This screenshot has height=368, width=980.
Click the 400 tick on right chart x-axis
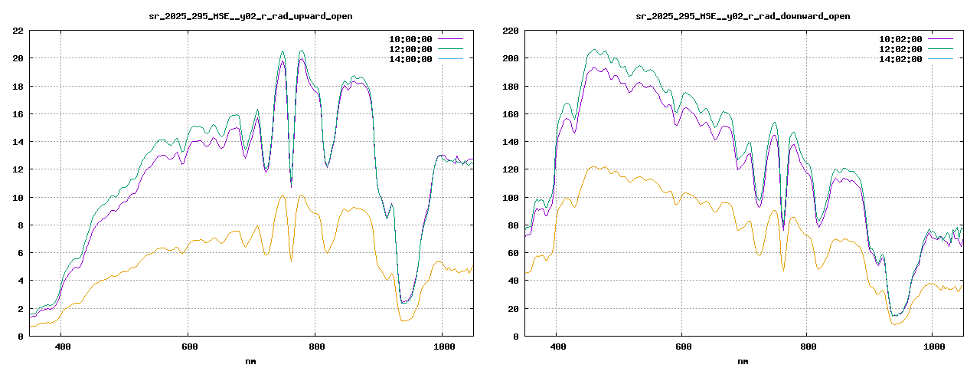(x=557, y=347)
